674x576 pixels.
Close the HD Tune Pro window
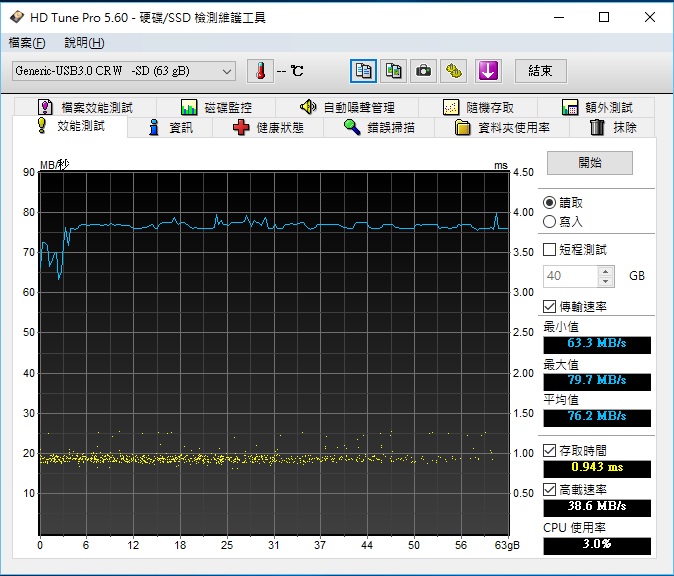point(650,17)
